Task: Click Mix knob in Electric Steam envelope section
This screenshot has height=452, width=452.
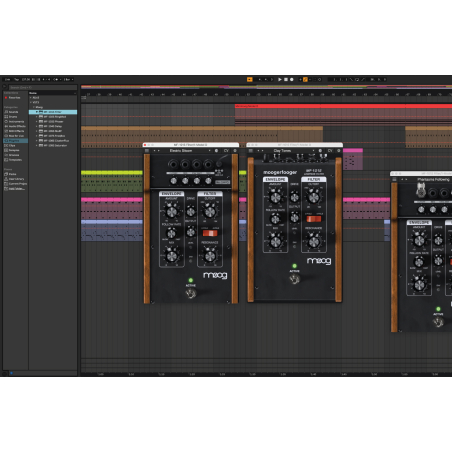Action: 171,256
